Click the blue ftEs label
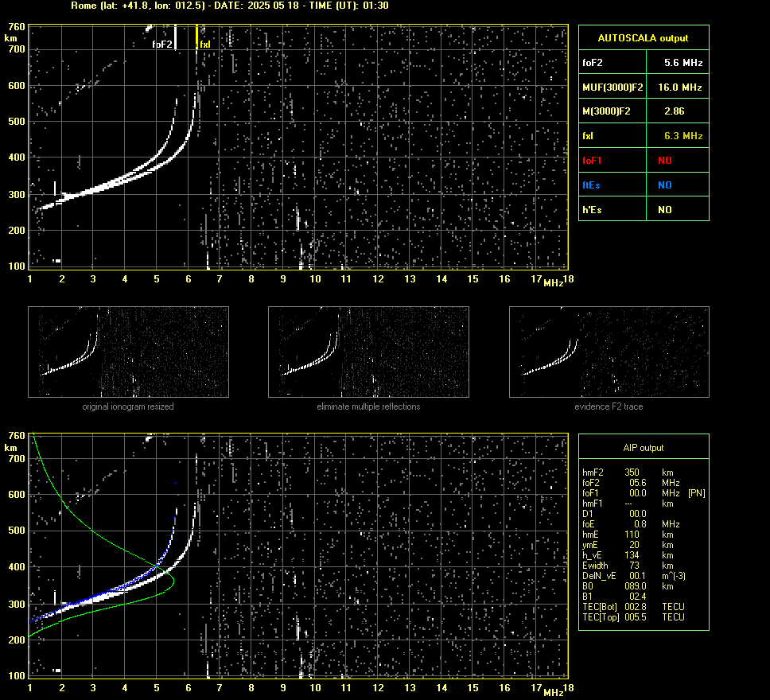 [x=591, y=185]
